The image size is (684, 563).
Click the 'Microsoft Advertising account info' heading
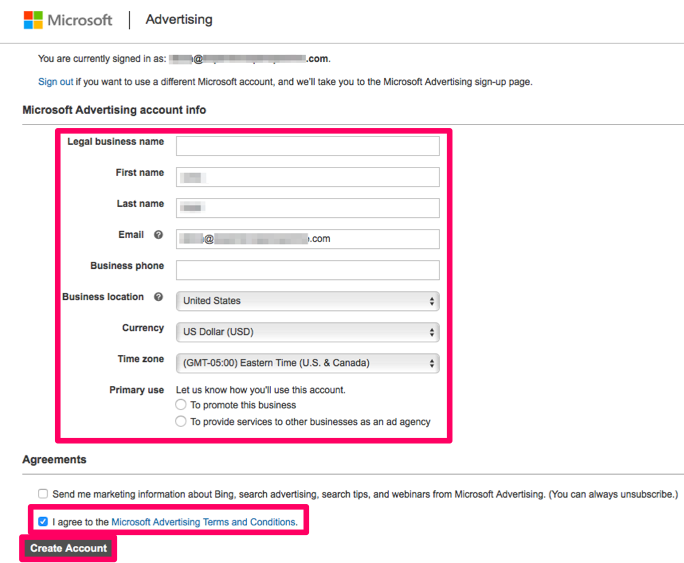coord(114,110)
